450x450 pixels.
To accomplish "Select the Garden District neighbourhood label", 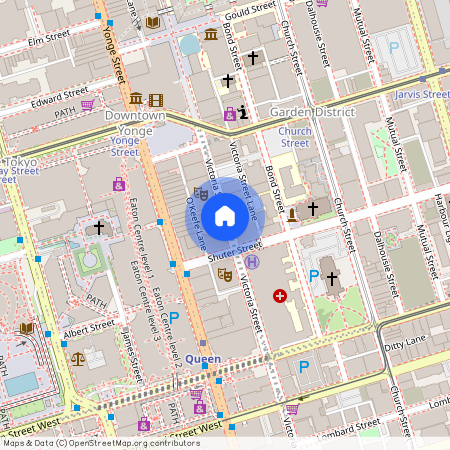I will pyautogui.click(x=312, y=112).
